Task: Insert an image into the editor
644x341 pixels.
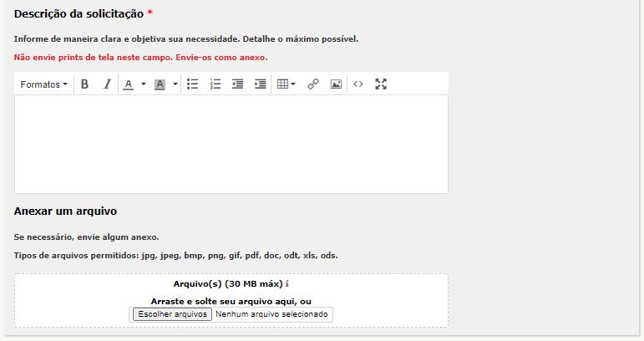Action: coord(336,84)
